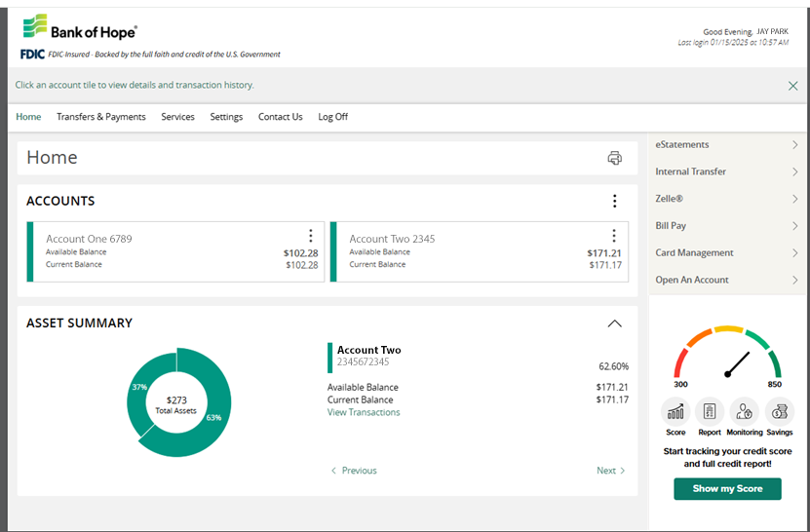Click the Home page heading
The image size is (810, 532).
coord(53,158)
